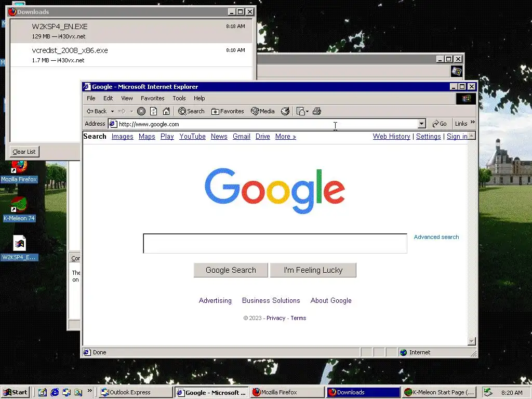532x399 pixels.
Task: Open the Terms link in page footer
Action: tap(298, 318)
